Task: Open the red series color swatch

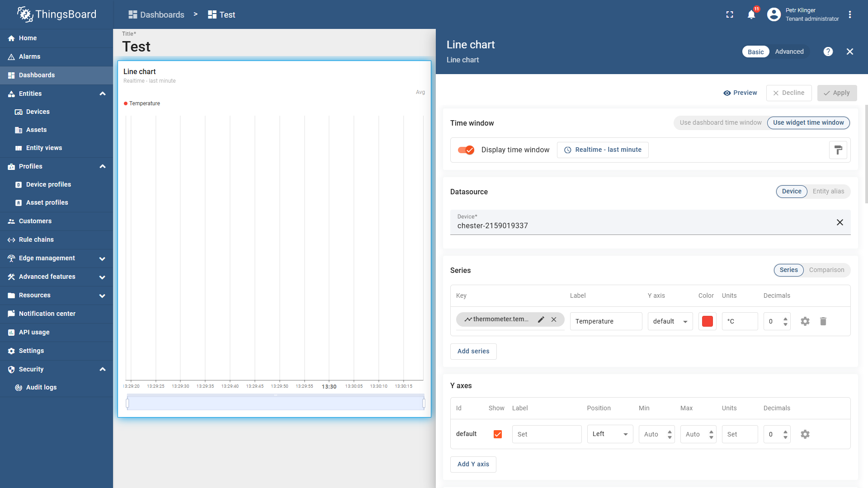Action: pyautogui.click(x=707, y=321)
